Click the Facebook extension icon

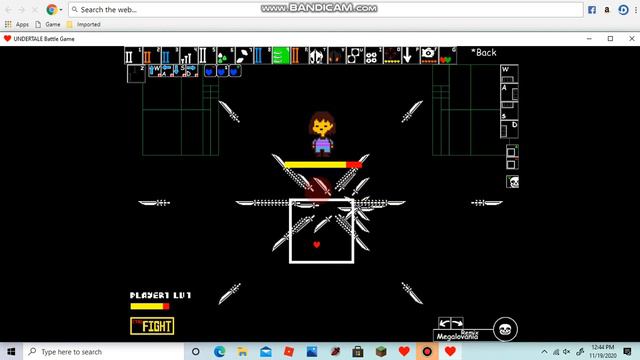(x=592, y=10)
